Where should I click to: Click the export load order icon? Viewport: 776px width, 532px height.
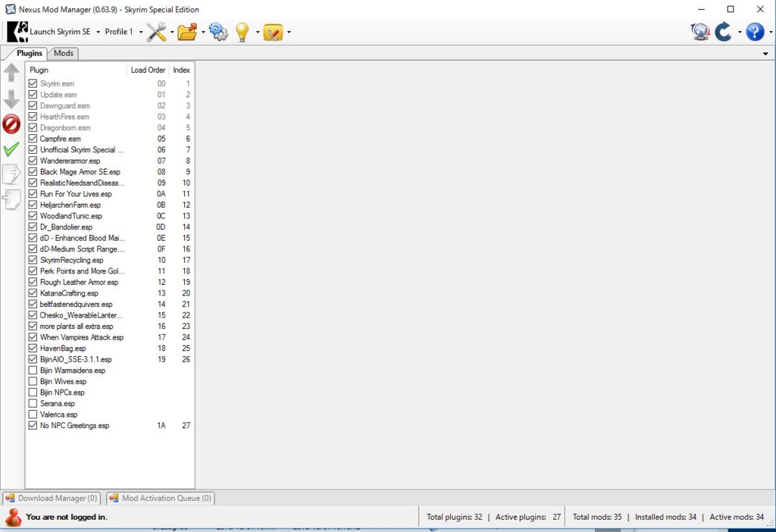(x=11, y=174)
